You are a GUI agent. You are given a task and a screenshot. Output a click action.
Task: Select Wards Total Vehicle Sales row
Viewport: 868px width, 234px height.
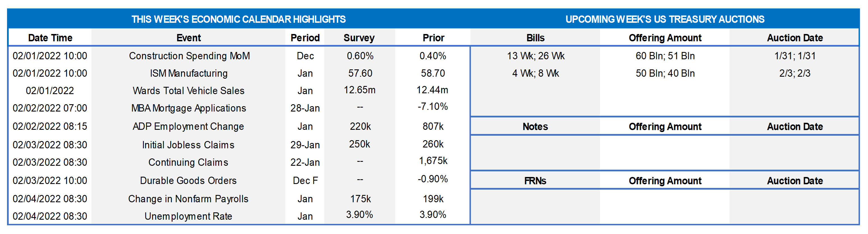[x=188, y=90]
